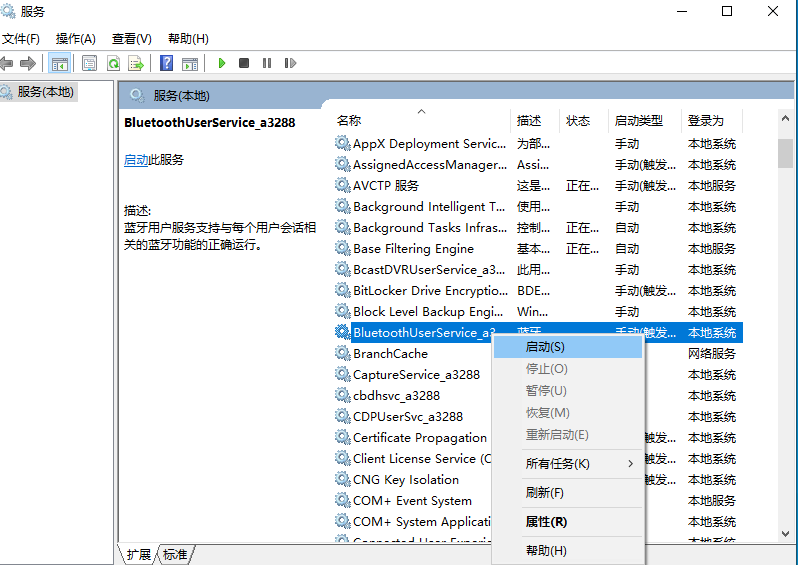Viewport: 798px width, 565px height.
Task: Click the Restart Service toolbar icon
Action: [x=290, y=63]
